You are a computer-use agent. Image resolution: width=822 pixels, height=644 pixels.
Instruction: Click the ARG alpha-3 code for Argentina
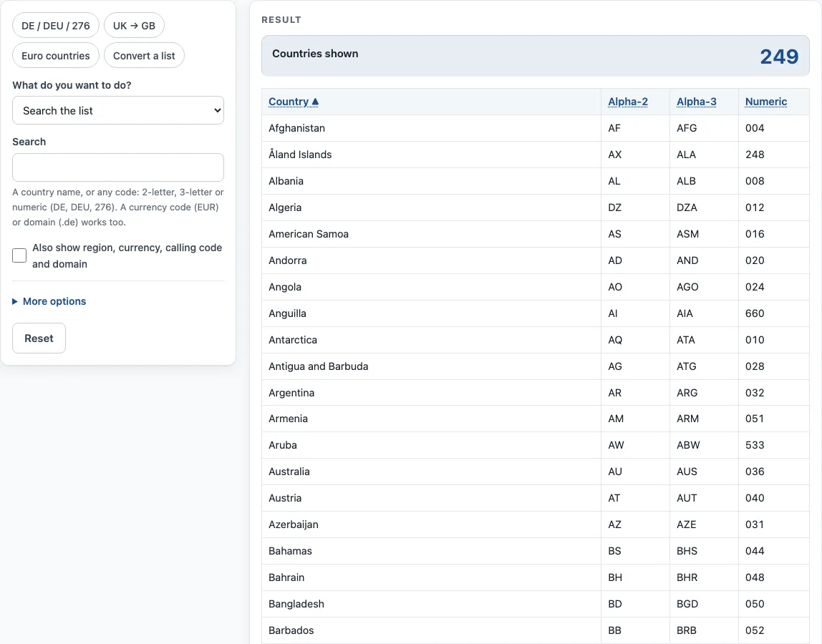687,392
